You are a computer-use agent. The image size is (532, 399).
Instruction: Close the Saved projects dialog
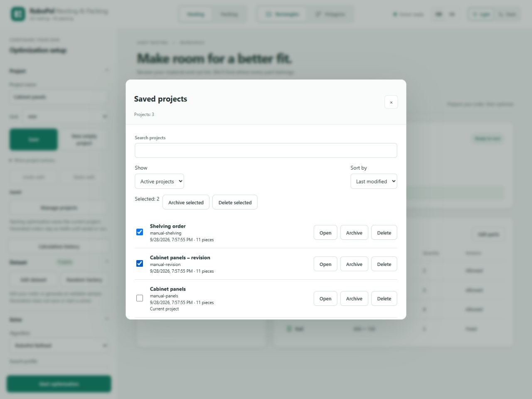click(x=391, y=102)
